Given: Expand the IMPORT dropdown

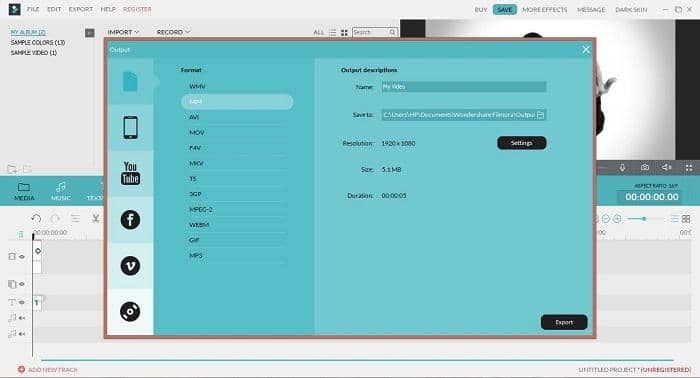Looking at the screenshot, I should pyautogui.click(x=123, y=32).
